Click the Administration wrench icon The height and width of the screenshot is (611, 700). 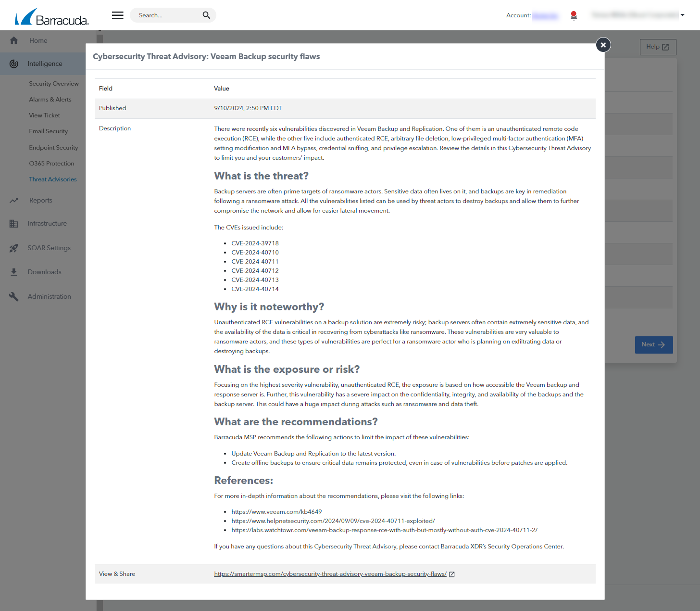[14, 296]
